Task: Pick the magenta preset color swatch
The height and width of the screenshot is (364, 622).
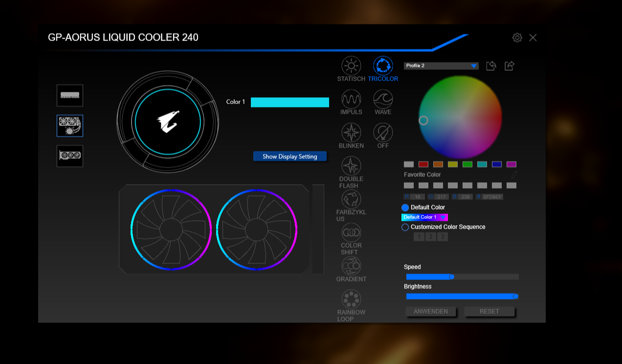Action: 511,164
